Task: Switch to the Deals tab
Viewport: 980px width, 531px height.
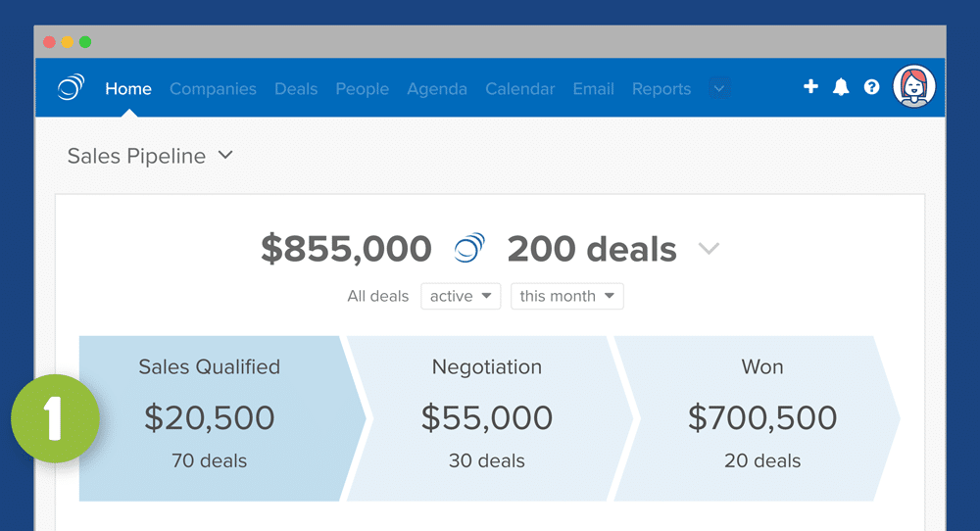Action: [x=296, y=89]
